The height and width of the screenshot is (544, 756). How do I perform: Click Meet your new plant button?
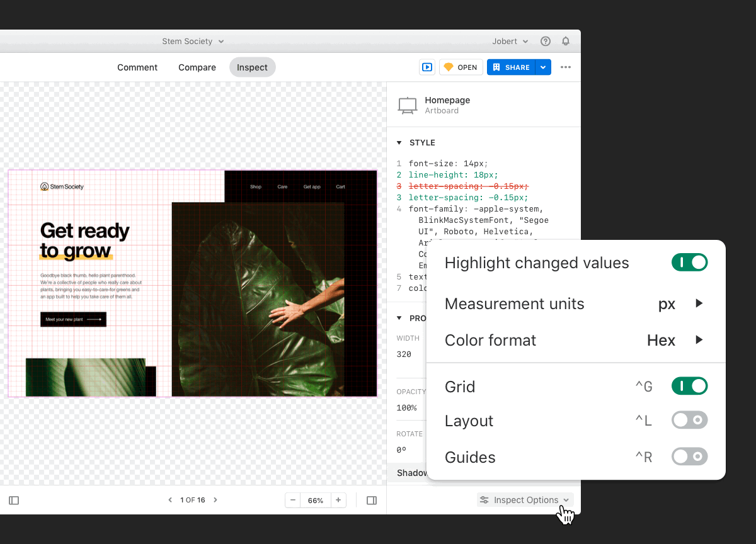[x=73, y=319]
